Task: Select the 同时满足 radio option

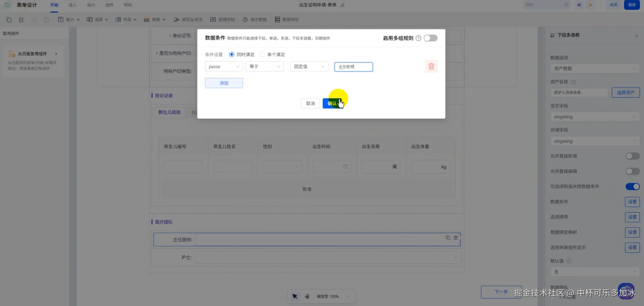Action: [x=232, y=55]
